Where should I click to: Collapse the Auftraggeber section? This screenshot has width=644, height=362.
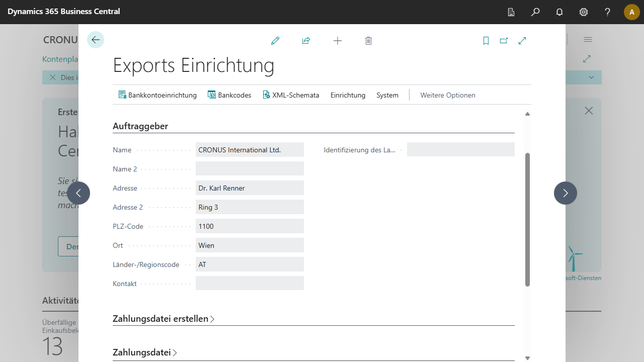140,126
